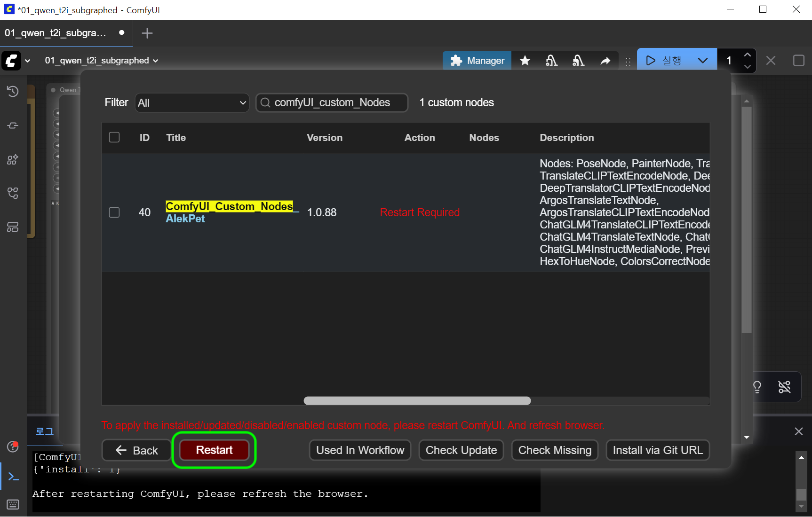Close the log panel with X
This screenshot has width=812, height=517.
coord(799,431)
